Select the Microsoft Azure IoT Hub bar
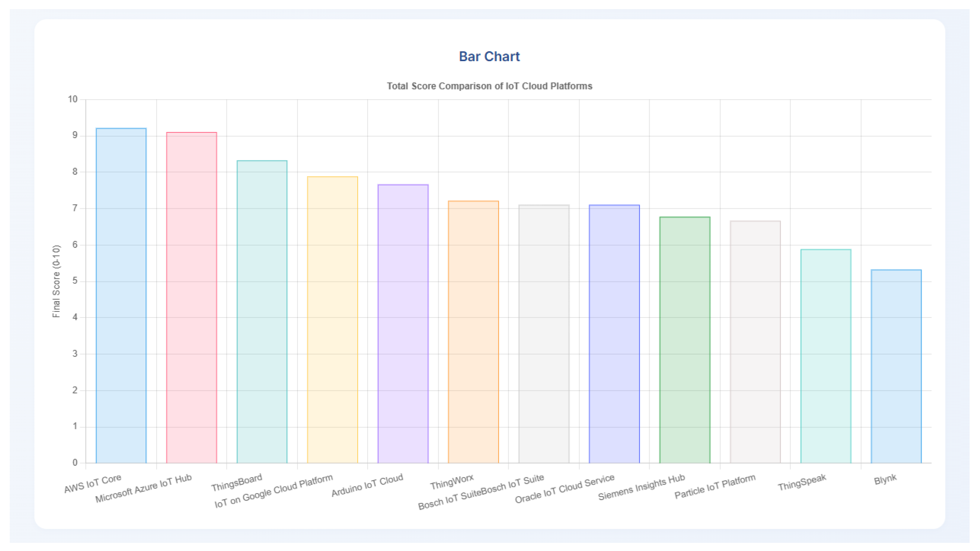Viewport: 980px width, 551px height. click(191, 297)
